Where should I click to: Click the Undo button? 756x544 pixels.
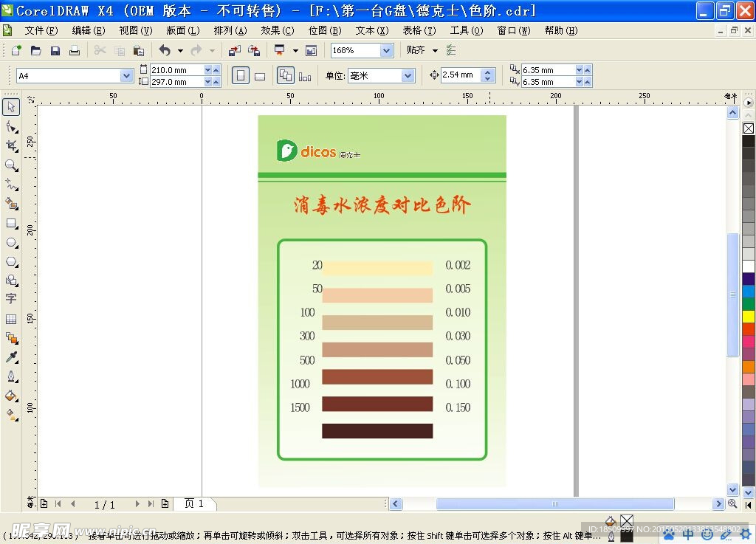[164, 49]
